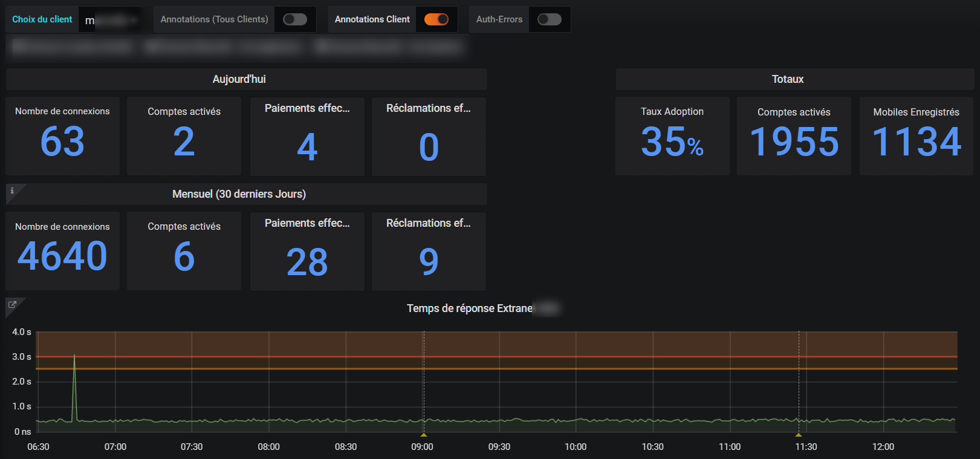
Task: Click the 12:00 x-axis time label
Action: point(883,447)
